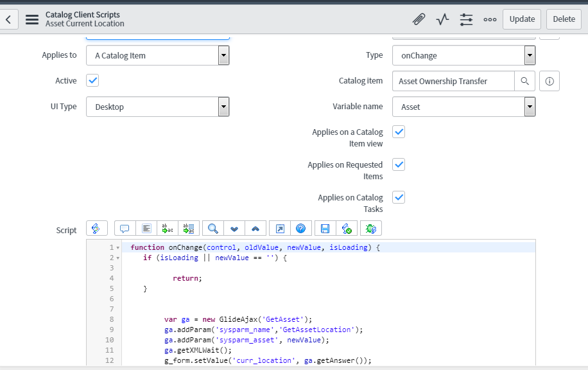Open the UI Type dropdown
This screenshot has width=588, height=370.
(157, 107)
